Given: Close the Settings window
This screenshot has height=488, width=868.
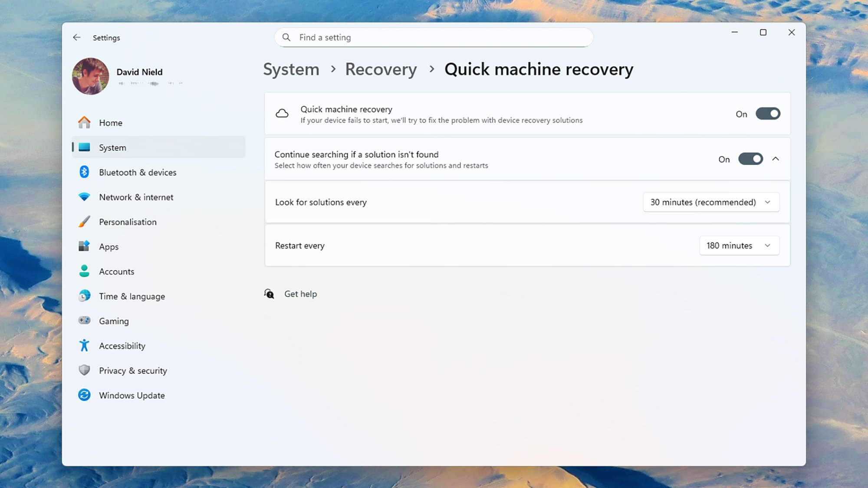Looking at the screenshot, I should pos(792,32).
